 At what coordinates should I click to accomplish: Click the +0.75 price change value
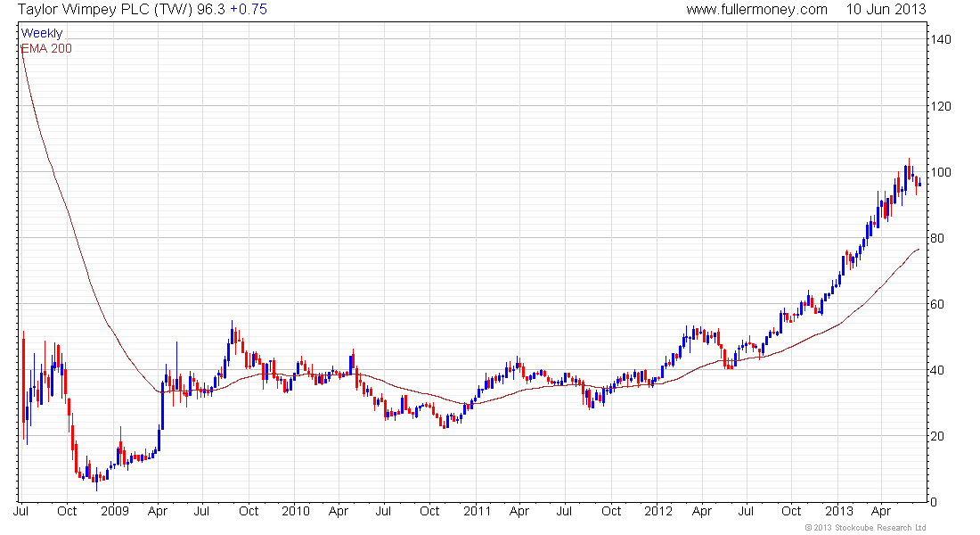(248, 9)
